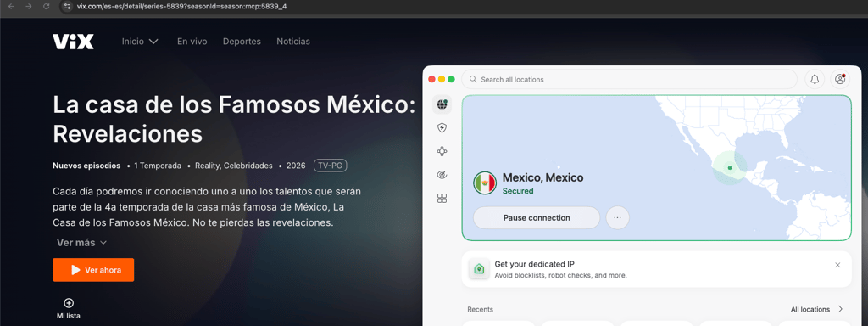Click the Pause connection button
The height and width of the screenshot is (326, 868).
click(537, 218)
